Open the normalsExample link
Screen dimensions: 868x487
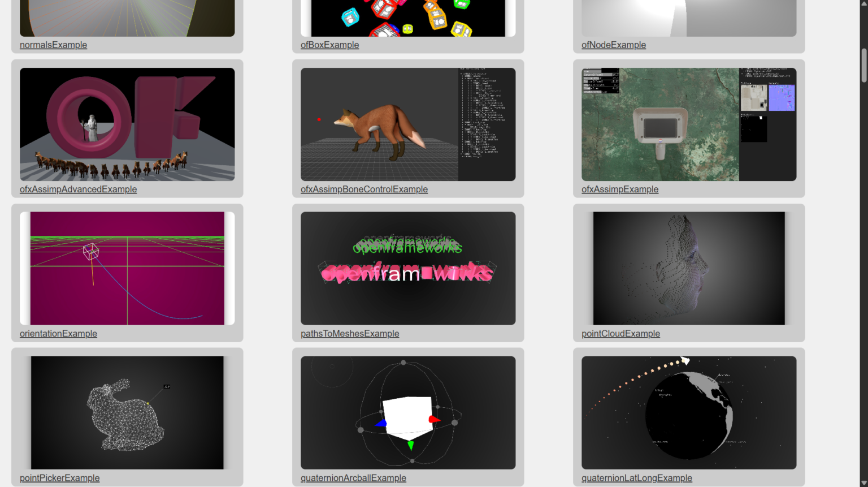tap(53, 45)
